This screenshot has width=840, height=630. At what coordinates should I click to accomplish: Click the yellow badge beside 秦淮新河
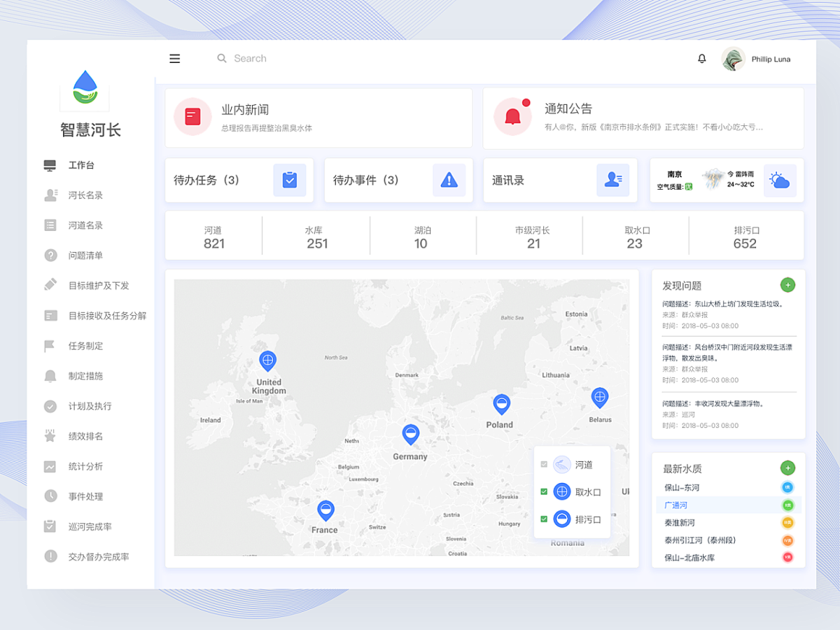click(787, 522)
